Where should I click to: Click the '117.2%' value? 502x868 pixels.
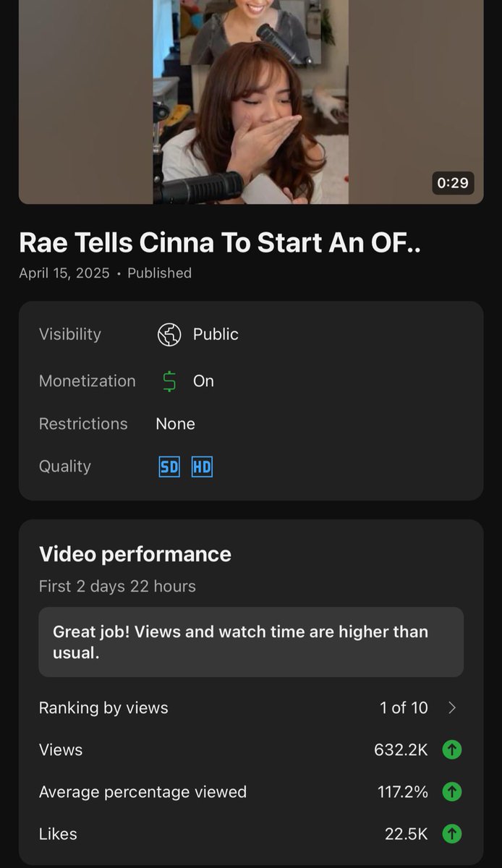[403, 792]
